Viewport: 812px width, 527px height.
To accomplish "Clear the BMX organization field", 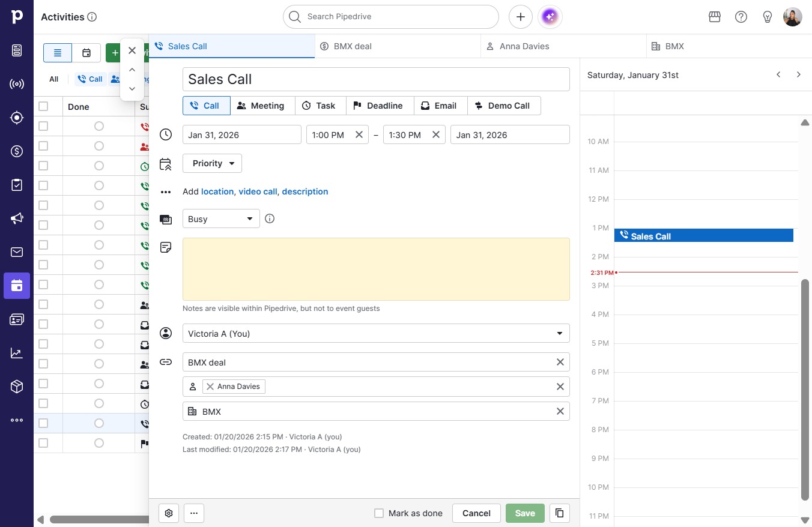I will pyautogui.click(x=560, y=411).
